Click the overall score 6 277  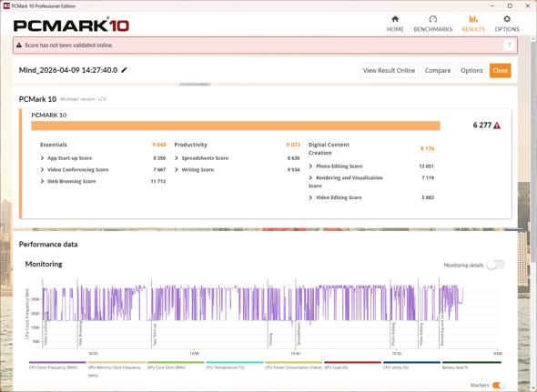click(x=482, y=126)
